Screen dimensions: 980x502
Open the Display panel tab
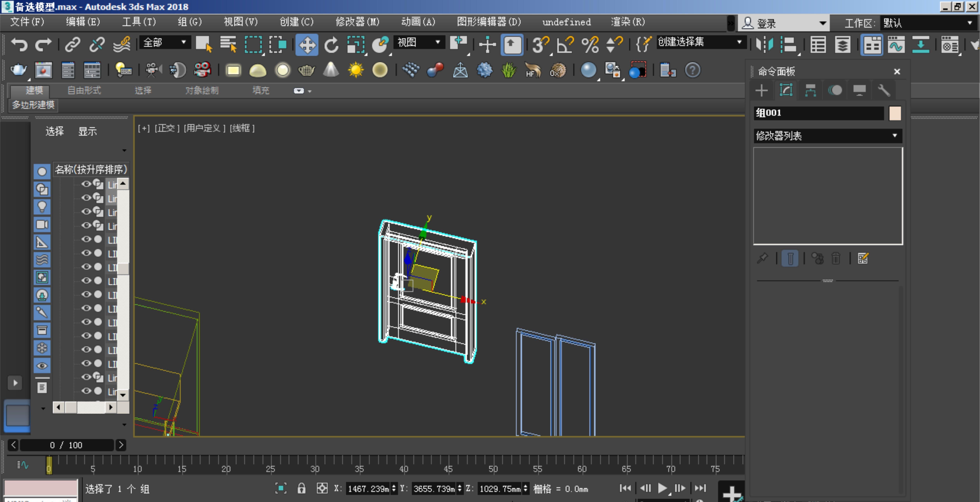coord(859,91)
